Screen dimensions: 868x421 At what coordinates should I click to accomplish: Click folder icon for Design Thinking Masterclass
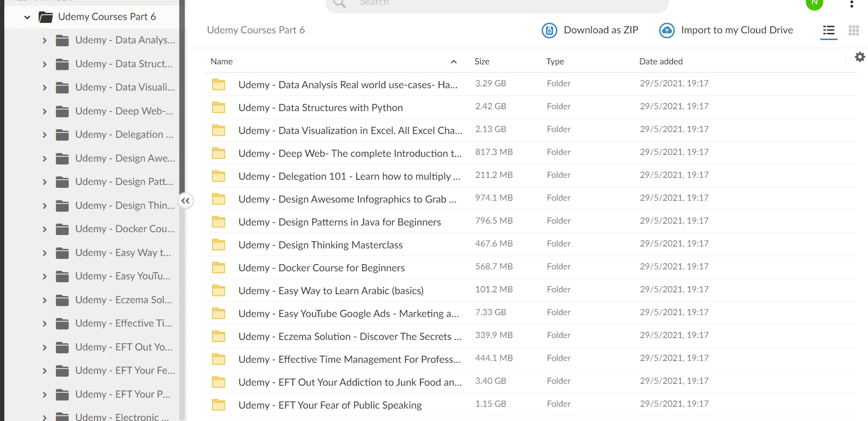click(219, 245)
